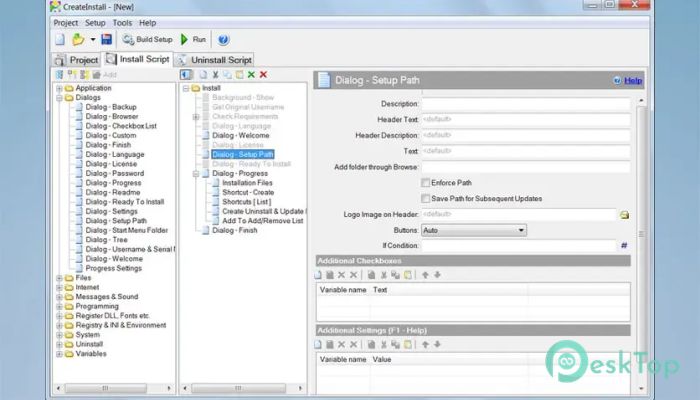Save the project with the floppy icon
Screen dimensions: 700x400
tap(106, 40)
